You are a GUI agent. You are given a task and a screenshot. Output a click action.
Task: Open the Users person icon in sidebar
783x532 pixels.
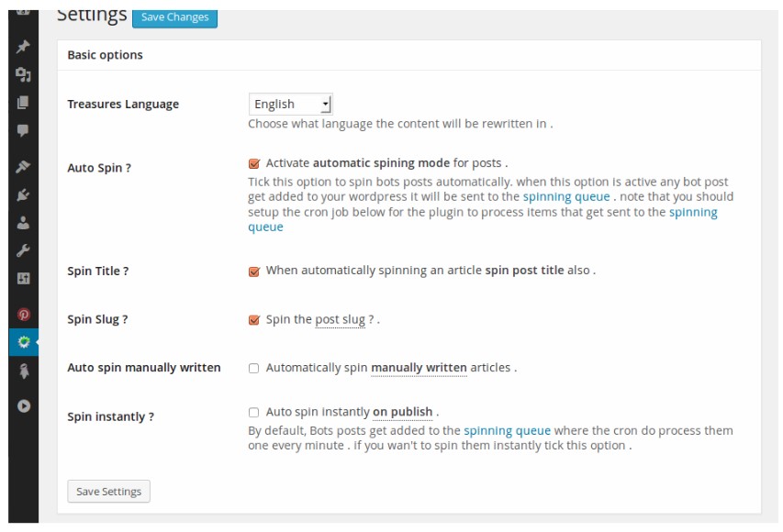pos(23,222)
